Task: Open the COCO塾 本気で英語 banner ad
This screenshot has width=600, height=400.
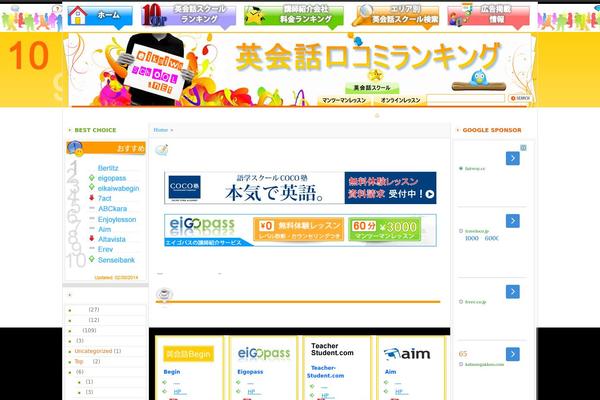Action: point(300,188)
